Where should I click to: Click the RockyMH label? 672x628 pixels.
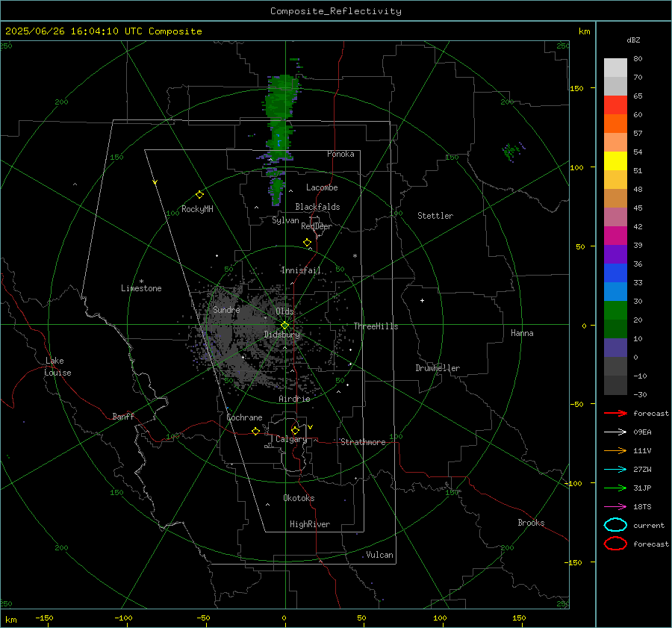pyautogui.click(x=197, y=209)
